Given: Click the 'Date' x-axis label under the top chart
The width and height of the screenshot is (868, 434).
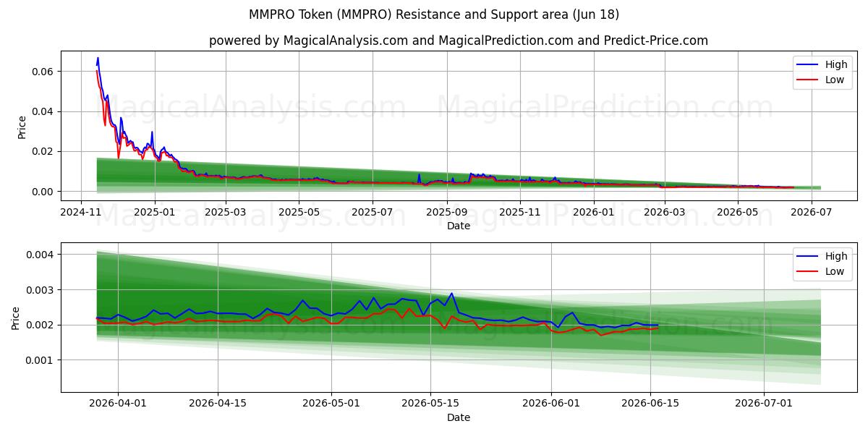Looking at the screenshot, I should coord(459,226).
